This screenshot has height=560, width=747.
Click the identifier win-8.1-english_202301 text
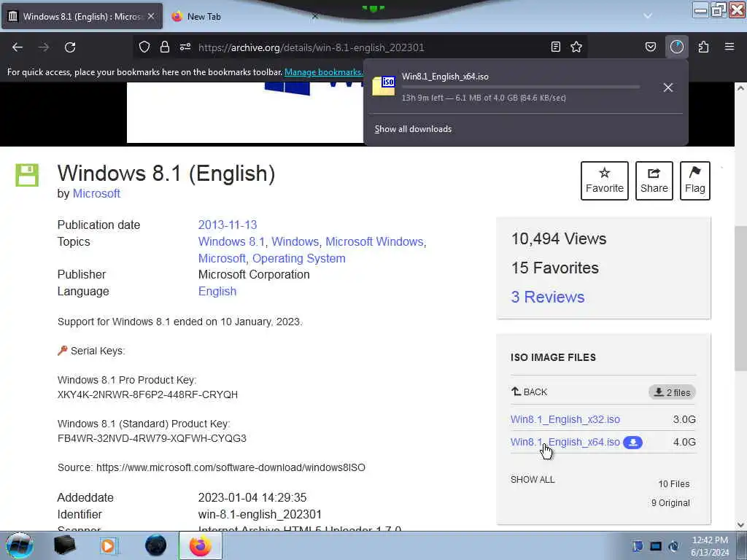[x=260, y=514]
